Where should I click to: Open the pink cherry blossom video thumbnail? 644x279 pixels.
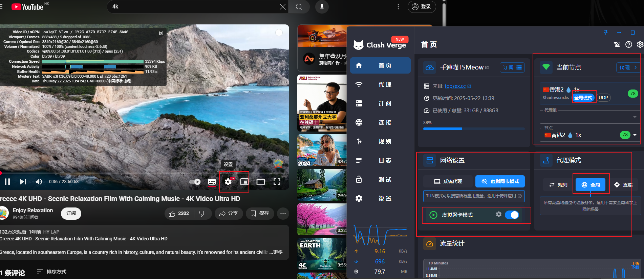[322, 219]
